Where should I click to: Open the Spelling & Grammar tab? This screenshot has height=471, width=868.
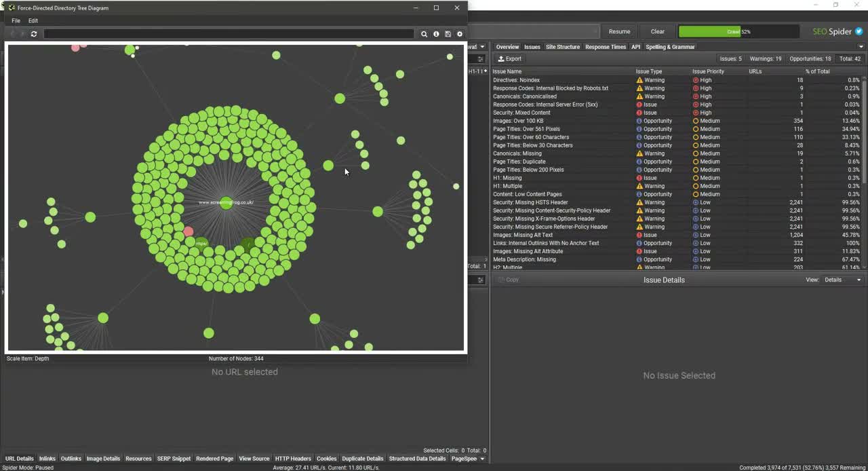(670, 47)
